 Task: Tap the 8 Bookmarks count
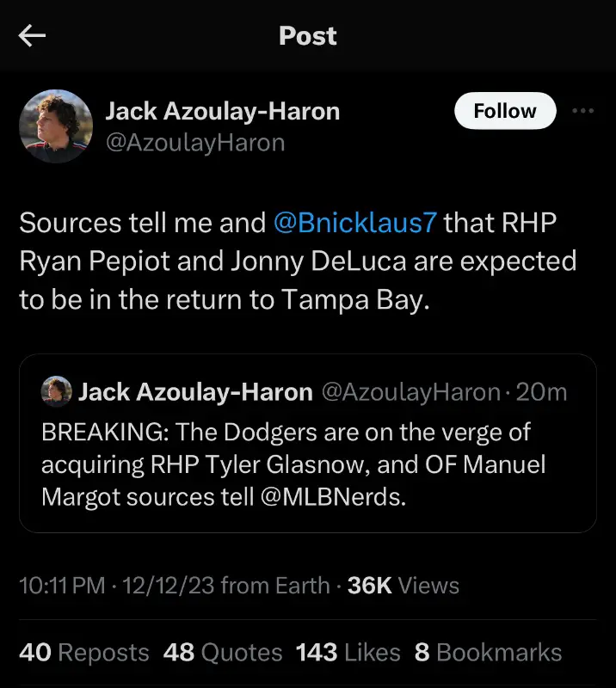pyautogui.click(x=488, y=653)
